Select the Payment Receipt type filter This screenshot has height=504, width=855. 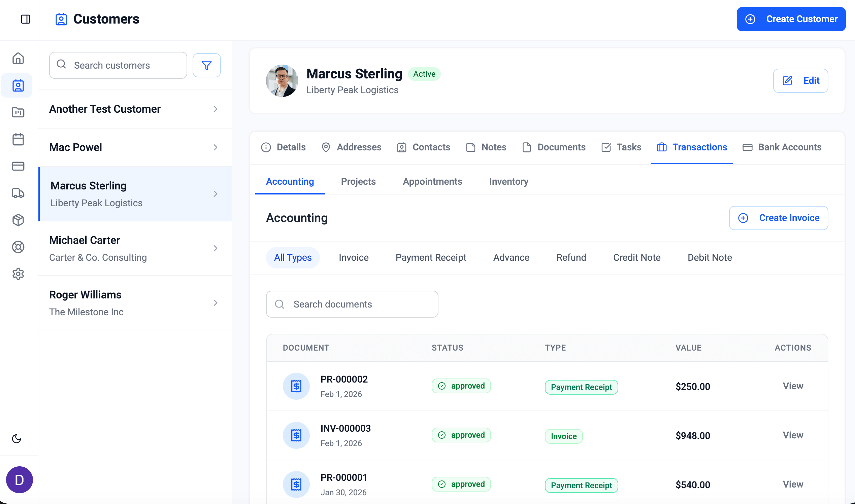point(431,257)
